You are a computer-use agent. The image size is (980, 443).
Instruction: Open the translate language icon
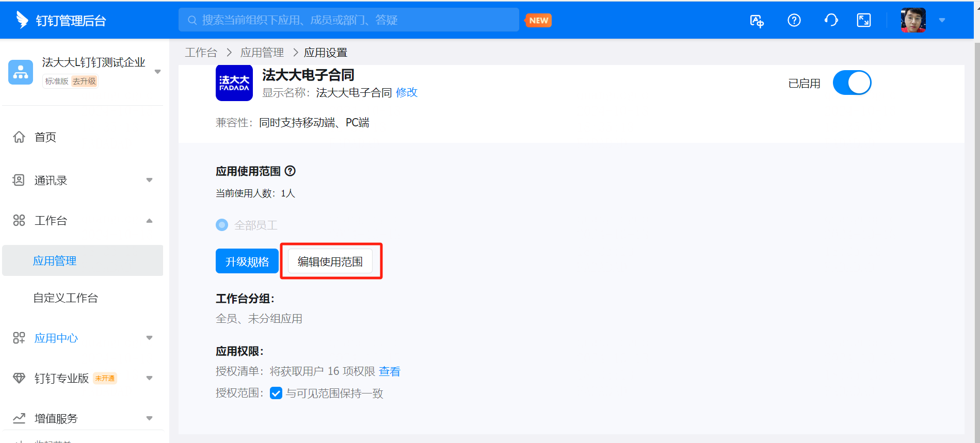(x=757, y=21)
